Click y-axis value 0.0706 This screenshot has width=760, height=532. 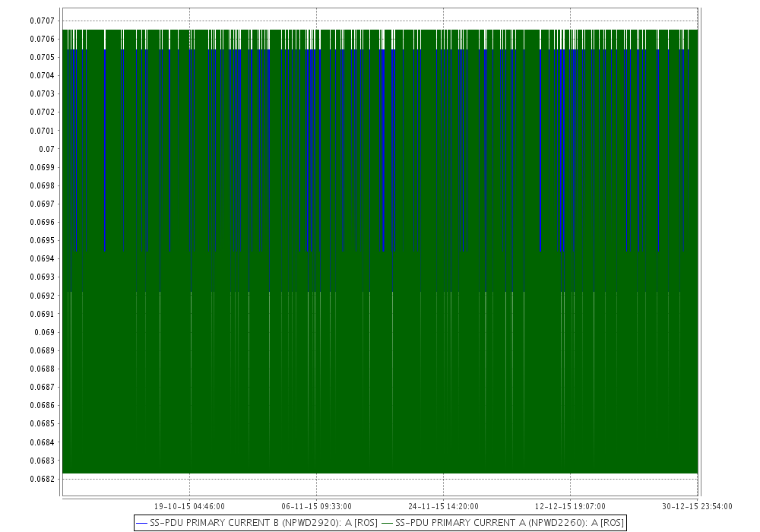[42, 40]
